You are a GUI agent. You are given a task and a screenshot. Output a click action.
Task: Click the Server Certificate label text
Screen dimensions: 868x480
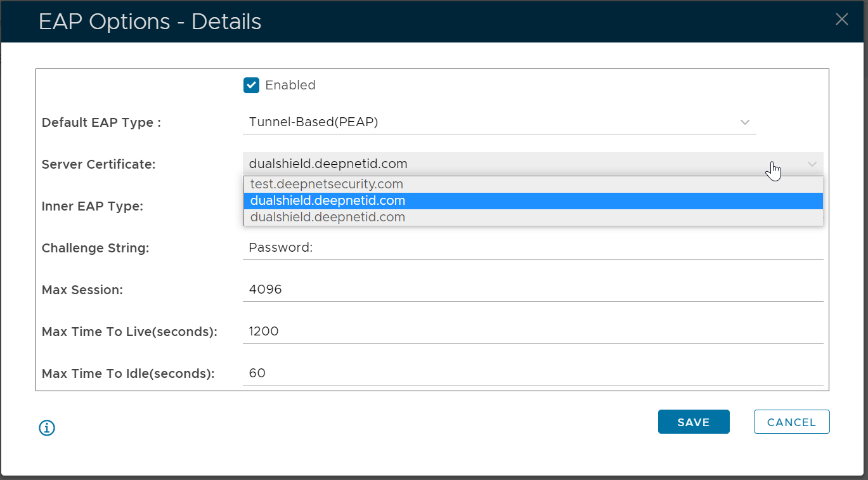98,164
